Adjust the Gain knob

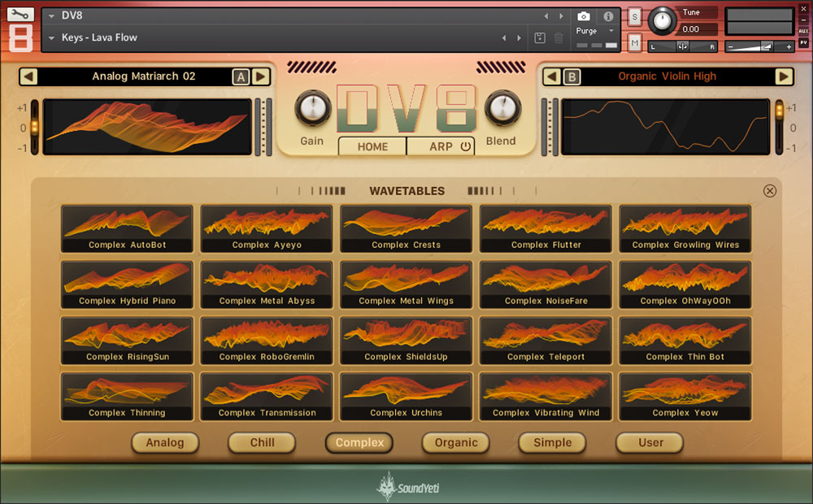(x=313, y=108)
